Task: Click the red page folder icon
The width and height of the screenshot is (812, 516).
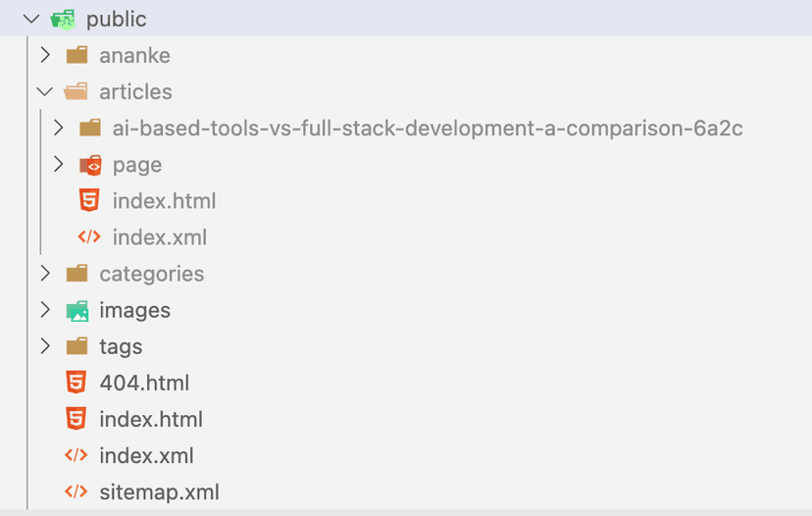Action: [90, 165]
